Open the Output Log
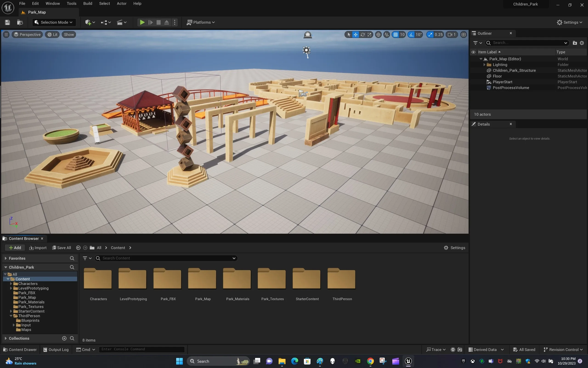Image resolution: width=588 pixels, height=368 pixels. coord(56,350)
